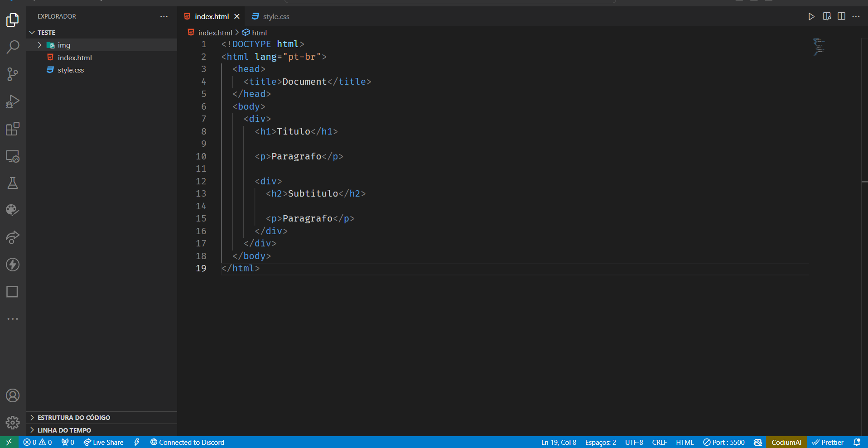Click the eye-slash icon in status bar
The width and height of the screenshot is (868, 448).
coord(758,442)
